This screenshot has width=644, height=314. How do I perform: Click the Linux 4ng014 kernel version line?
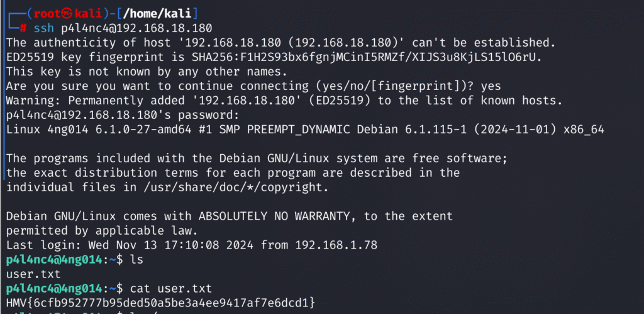(x=305, y=129)
